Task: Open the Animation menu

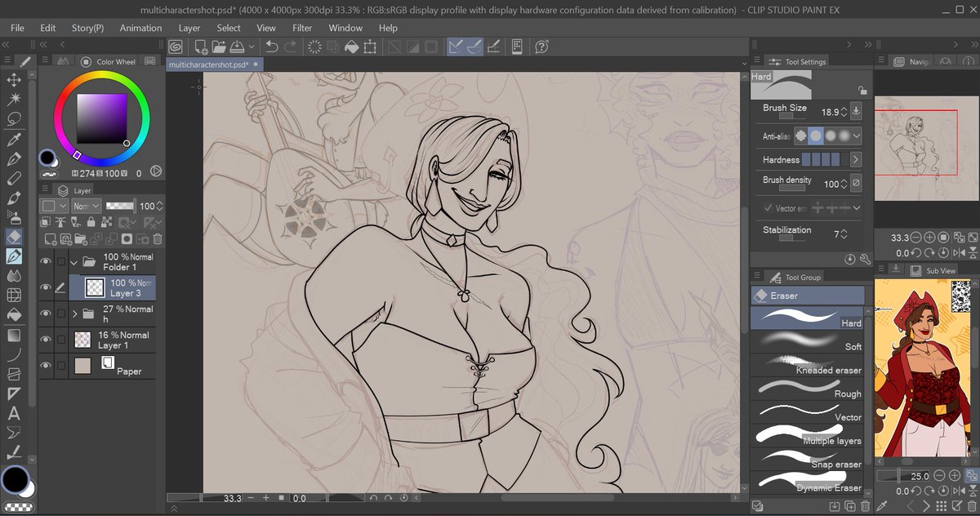Action: [140, 28]
